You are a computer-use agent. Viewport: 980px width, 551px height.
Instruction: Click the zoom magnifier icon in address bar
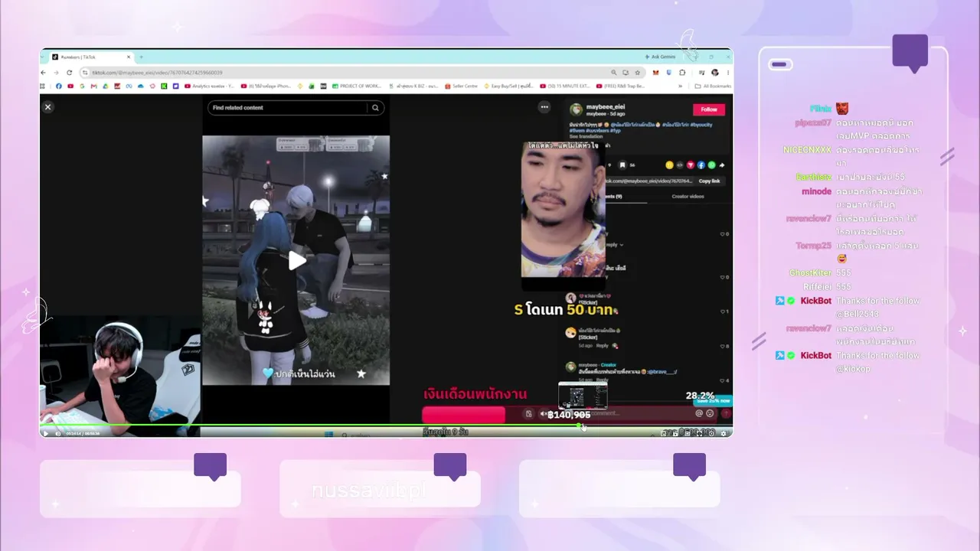[614, 73]
